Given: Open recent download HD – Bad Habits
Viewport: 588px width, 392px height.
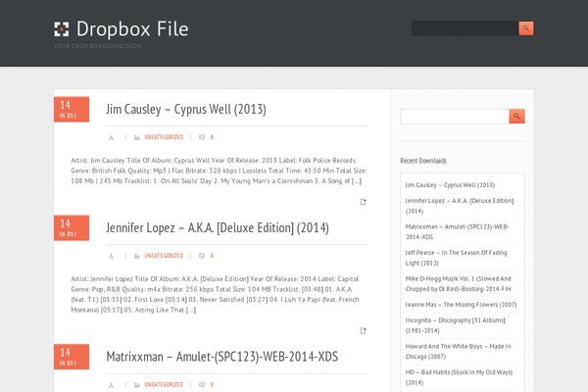Looking at the screenshot, I should coord(459,377).
